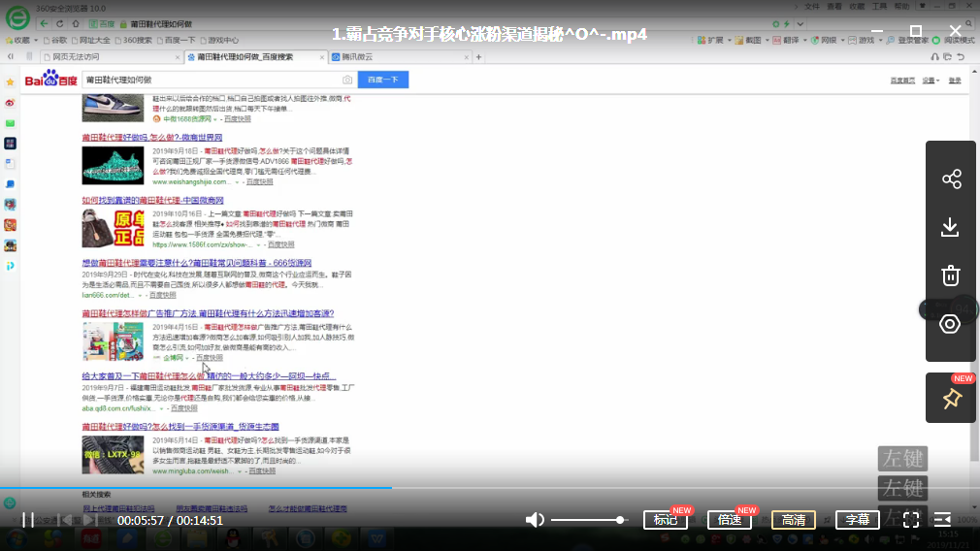Click the browser back arrow
Image resolution: width=980 pixels, height=551 pixels.
tap(44, 23)
